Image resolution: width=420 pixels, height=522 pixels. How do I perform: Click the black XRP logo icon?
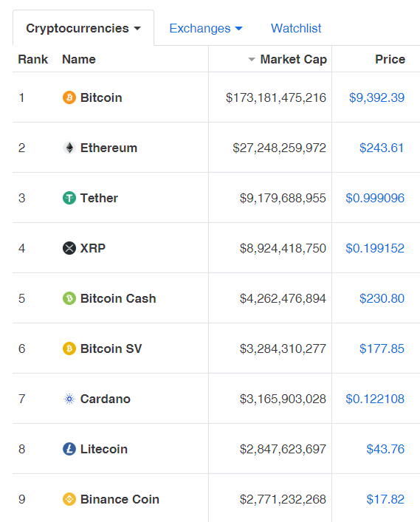pos(69,248)
